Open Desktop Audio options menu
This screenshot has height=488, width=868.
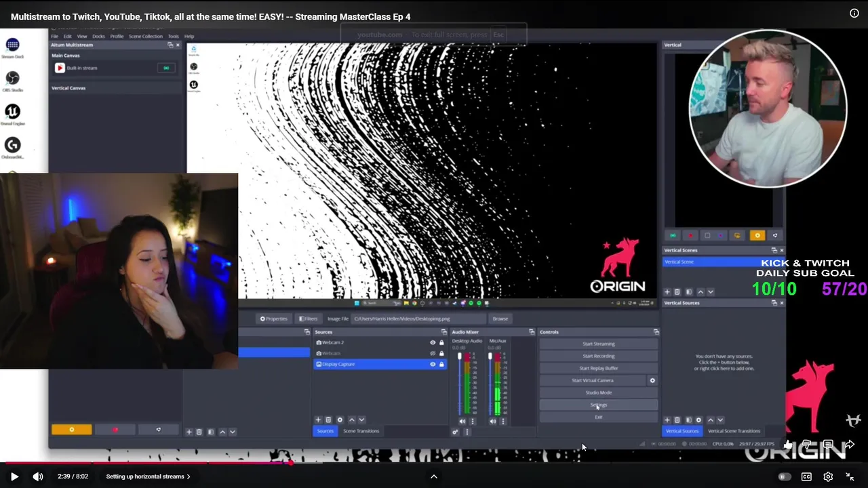[x=473, y=421]
